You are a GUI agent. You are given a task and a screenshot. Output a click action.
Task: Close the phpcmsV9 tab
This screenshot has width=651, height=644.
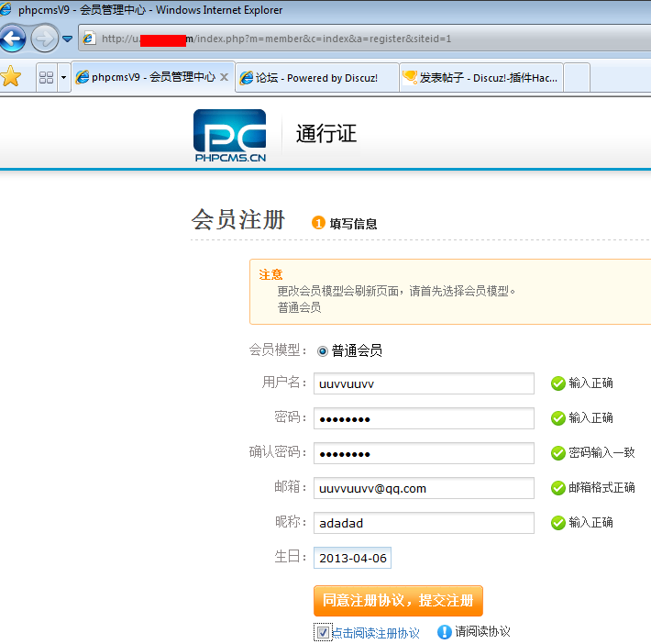(x=225, y=77)
